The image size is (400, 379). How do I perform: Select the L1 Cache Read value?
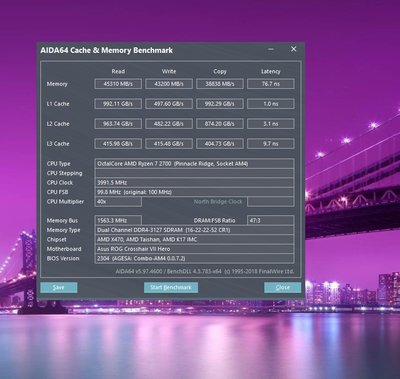coord(118,104)
